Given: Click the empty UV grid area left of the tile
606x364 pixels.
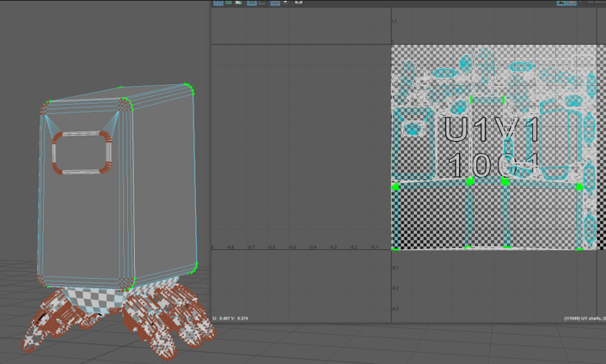Looking at the screenshot, I should tap(301, 155).
